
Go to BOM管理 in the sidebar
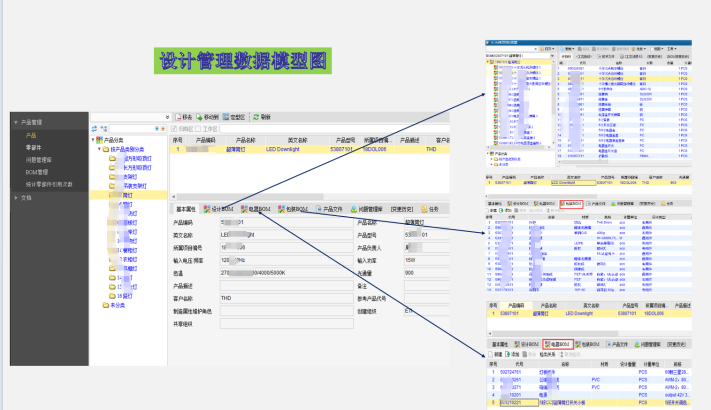37,172
